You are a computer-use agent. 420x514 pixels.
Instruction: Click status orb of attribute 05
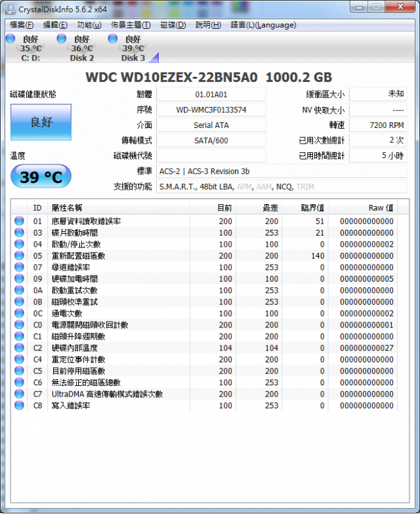tap(19, 255)
